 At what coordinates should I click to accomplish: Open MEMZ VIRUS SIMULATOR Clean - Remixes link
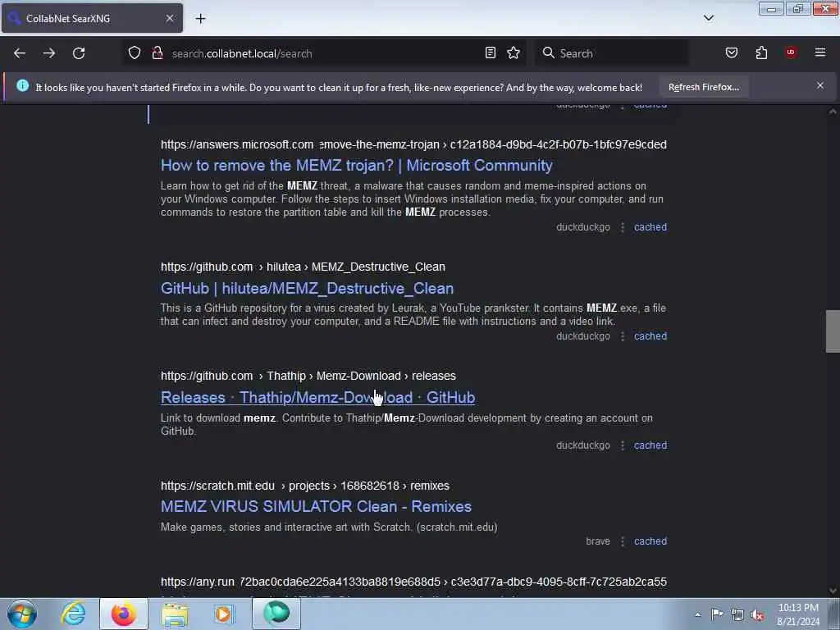pos(316,507)
